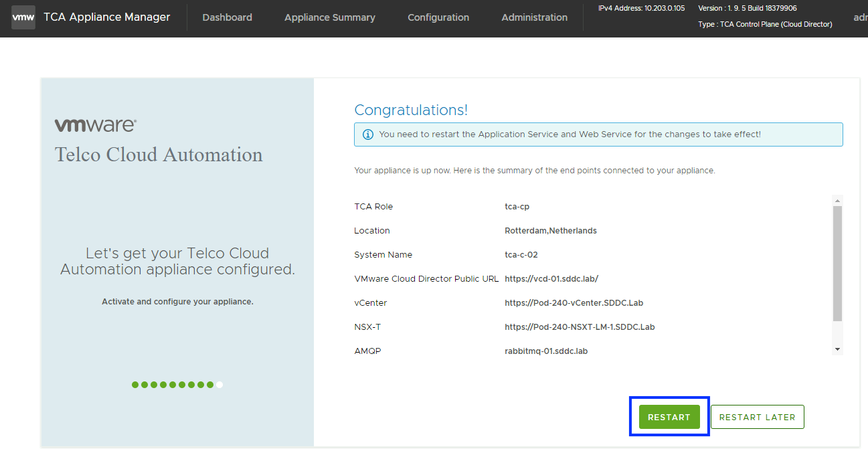Click the summary list scroll up arrow
Screen dimensions: 868x455
[837, 201]
